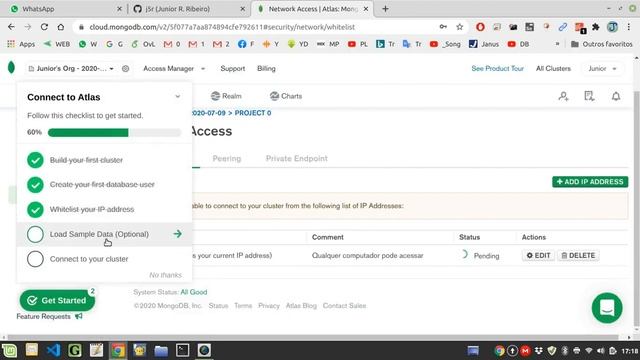Open the Billing menu item
640x360 pixels.
pyautogui.click(x=266, y=69)
